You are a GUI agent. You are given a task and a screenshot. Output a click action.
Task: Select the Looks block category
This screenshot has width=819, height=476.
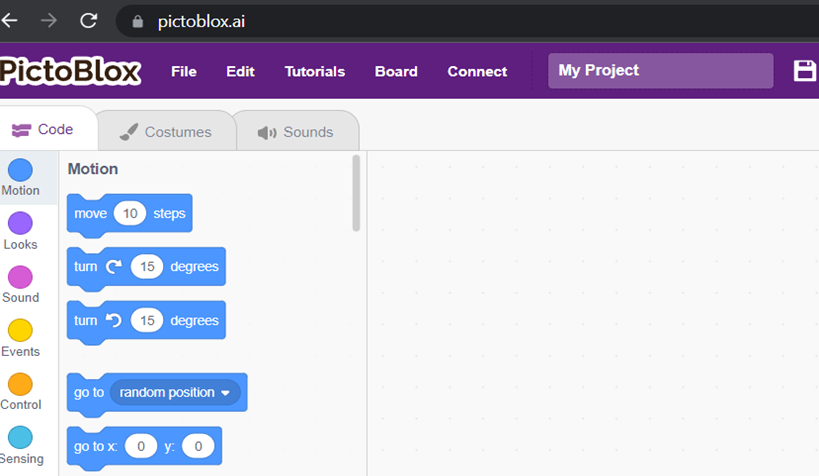(21, 231)
